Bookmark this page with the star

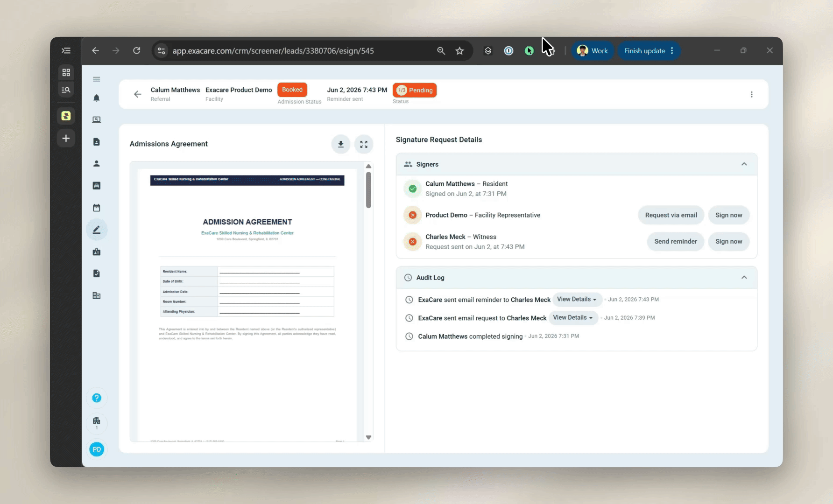459,50
